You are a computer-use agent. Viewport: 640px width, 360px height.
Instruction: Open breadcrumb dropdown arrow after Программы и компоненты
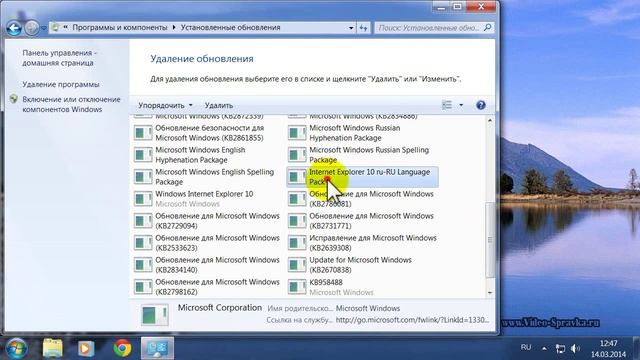pos(174,27)
